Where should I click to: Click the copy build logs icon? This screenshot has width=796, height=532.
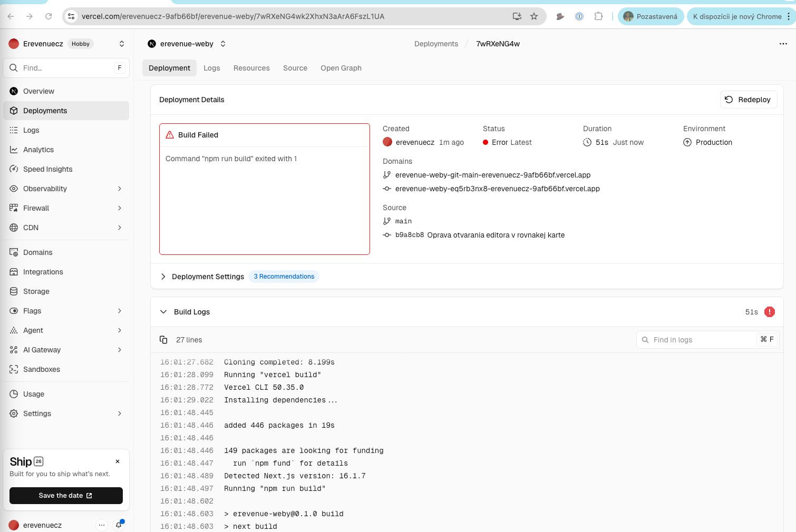163,340
